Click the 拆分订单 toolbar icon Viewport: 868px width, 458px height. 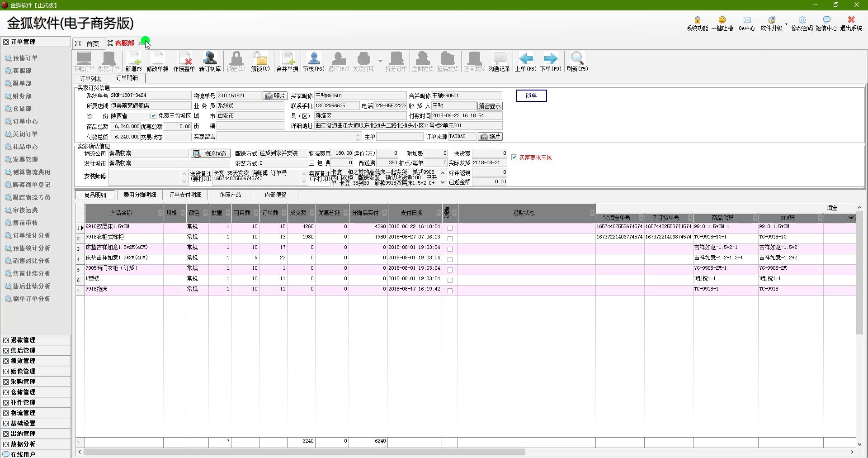[x=396, y=58]
